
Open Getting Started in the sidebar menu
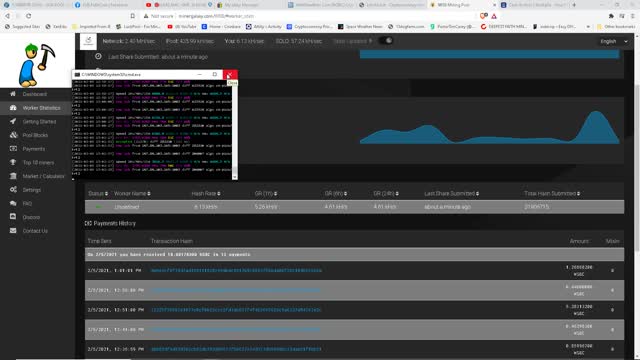39,122
